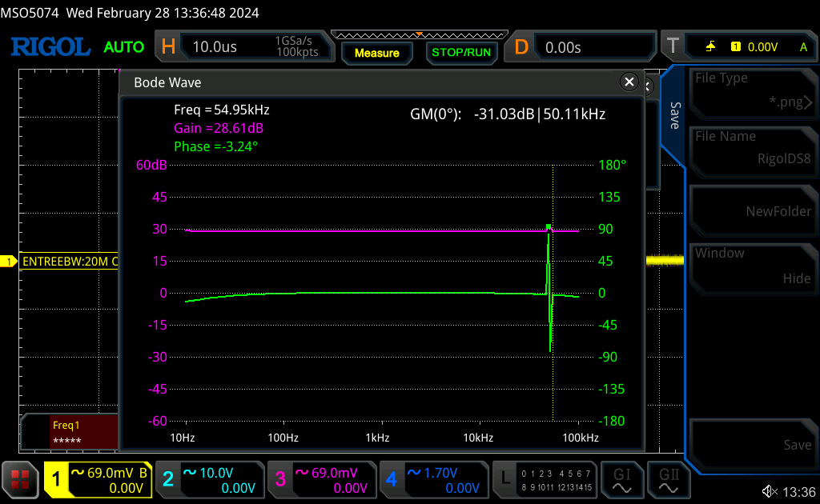
Task: Open the File Type *.png selector
Action: (x=753, y=93)
